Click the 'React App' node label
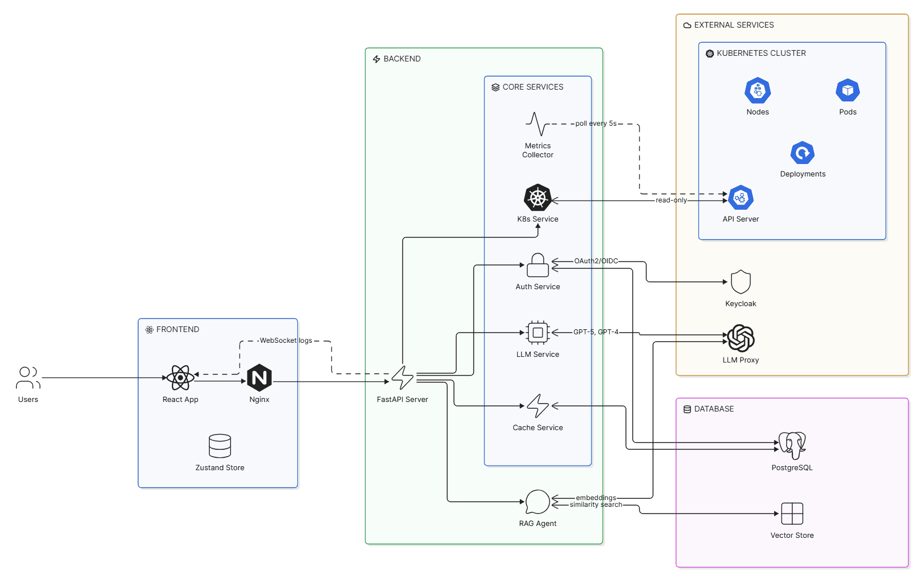Screen dimensions: 922x588 [x=180, y=400]
